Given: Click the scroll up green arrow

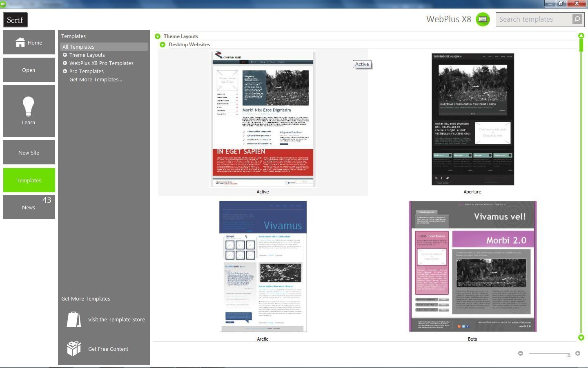Looking at the screenshot, I should 581,36.
